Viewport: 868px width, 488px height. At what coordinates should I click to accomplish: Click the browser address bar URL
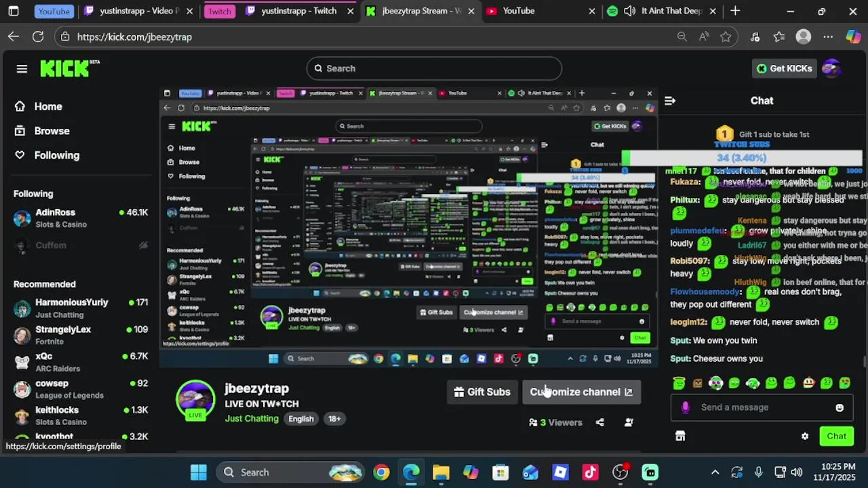tap(134, 37)
